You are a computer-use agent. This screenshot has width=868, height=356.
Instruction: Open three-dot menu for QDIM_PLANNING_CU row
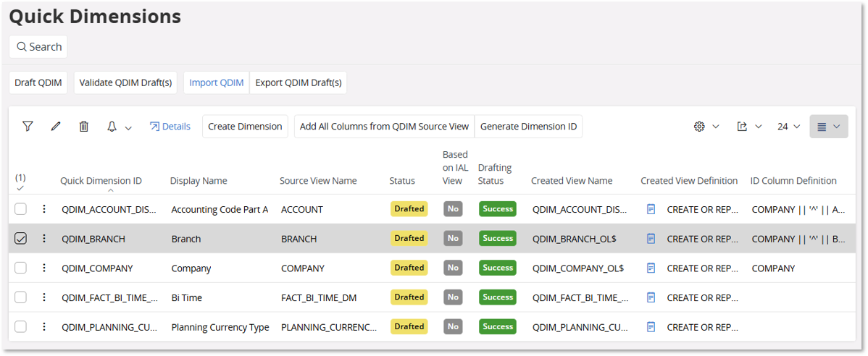(44, 327)
